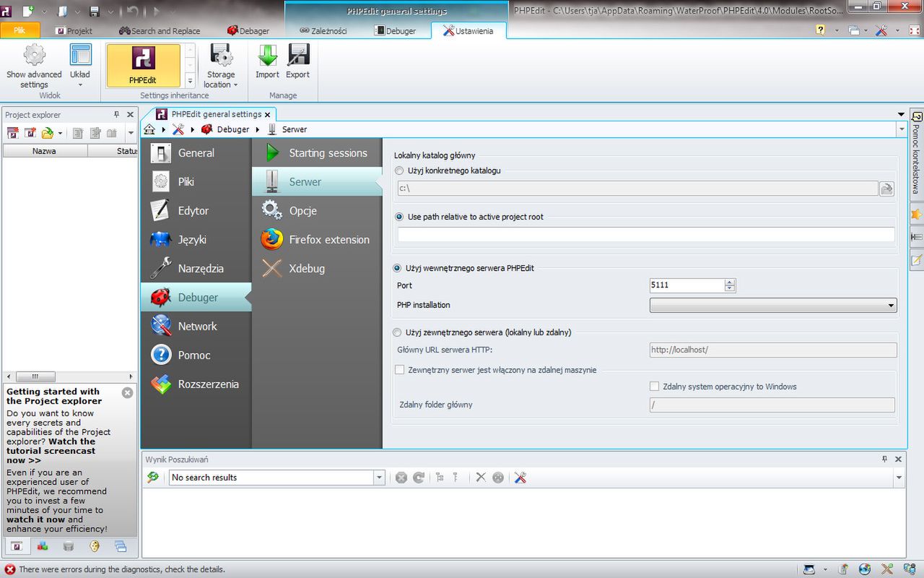Expand the settings inheritance gallery list
This screenshot has width=924, height=578.
[190, 81]
